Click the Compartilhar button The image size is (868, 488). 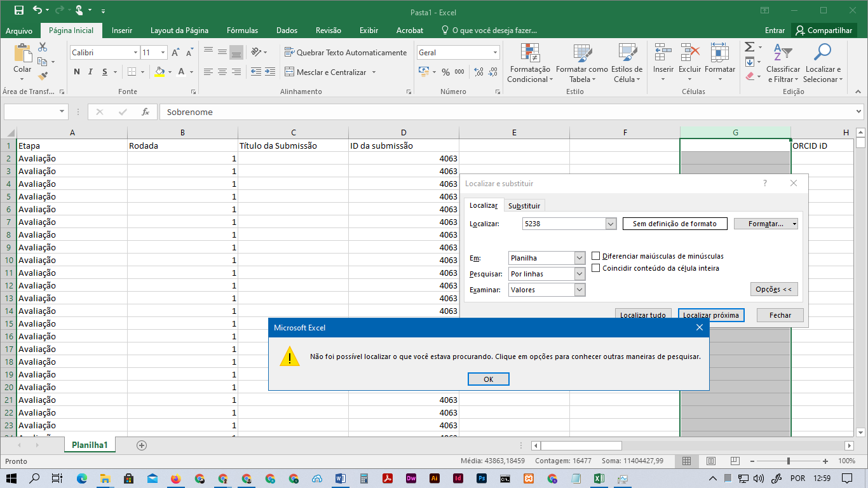[824, 30]
